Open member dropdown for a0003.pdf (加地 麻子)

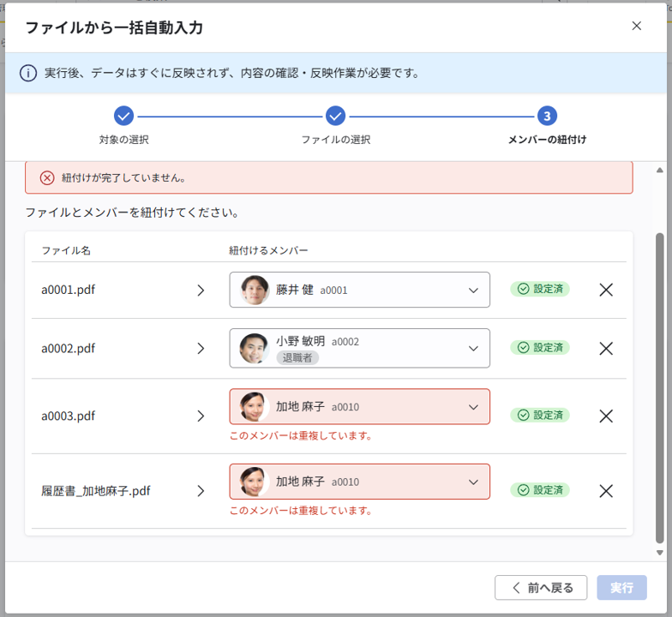(360, 406)
